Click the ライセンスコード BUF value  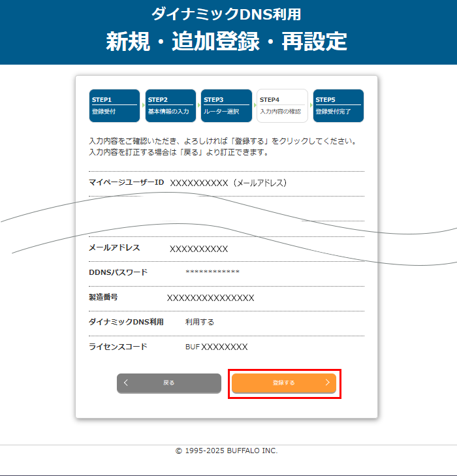(x=217, y=347)
